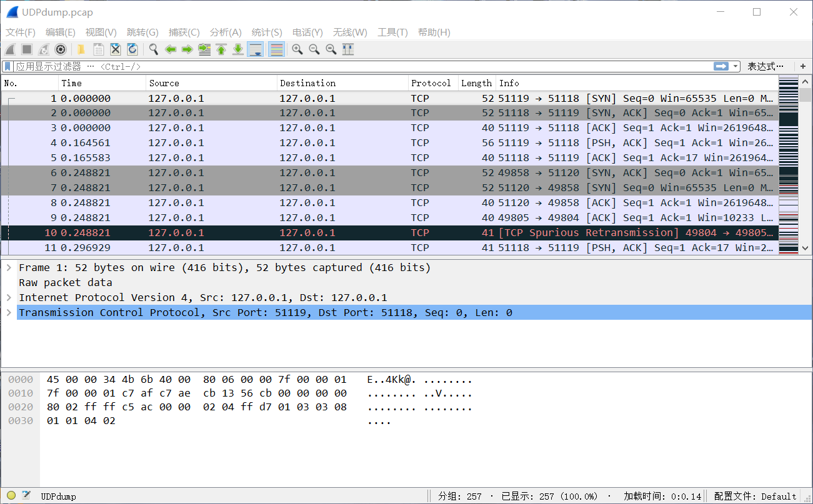
Task: Open the 工具(T) menu
Action: coord(392,32)
